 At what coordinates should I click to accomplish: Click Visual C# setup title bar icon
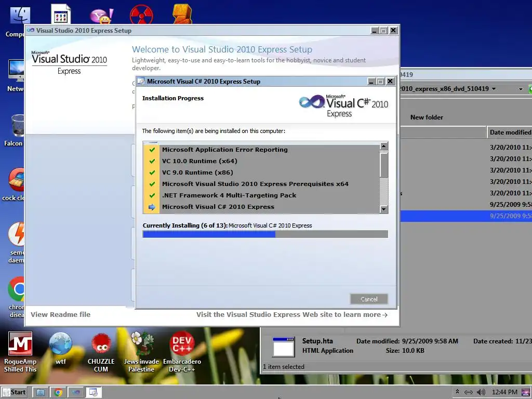pos(141,82)
